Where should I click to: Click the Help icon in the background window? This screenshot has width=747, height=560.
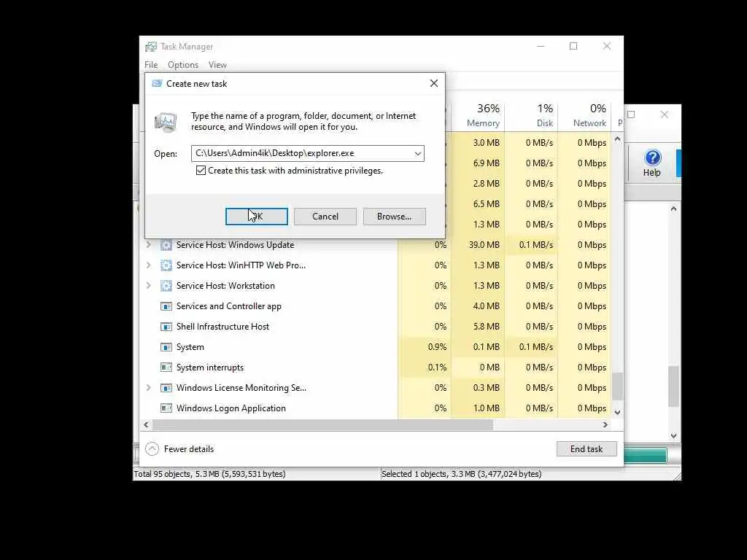(652, 157)
